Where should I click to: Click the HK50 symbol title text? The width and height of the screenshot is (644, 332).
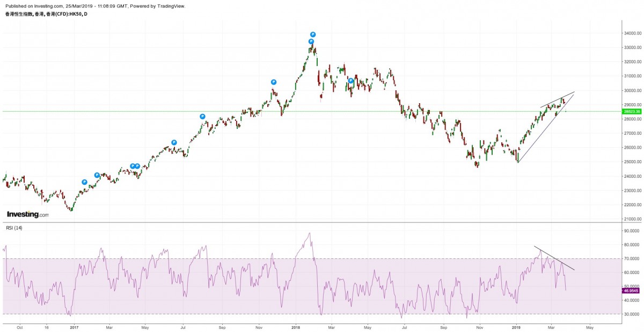pyautogui.click(x=46, y=13)
